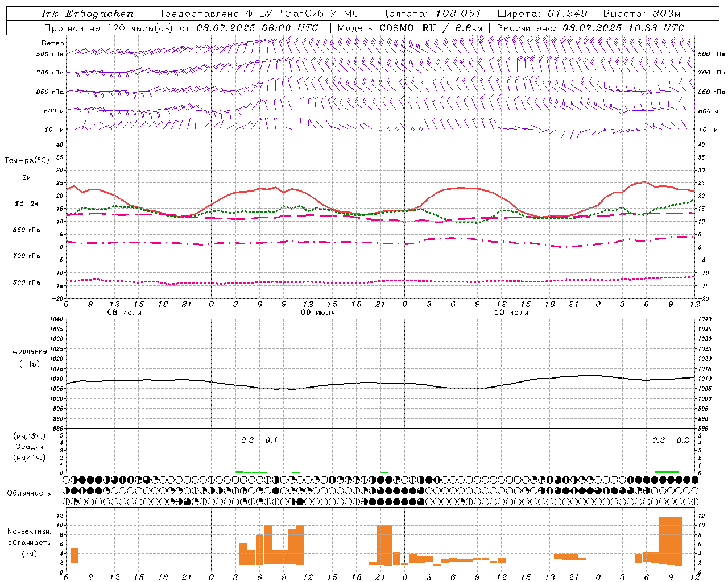Click the 500 гПа temperature legend entry
The image size is (728, 582).
(27, 282)
